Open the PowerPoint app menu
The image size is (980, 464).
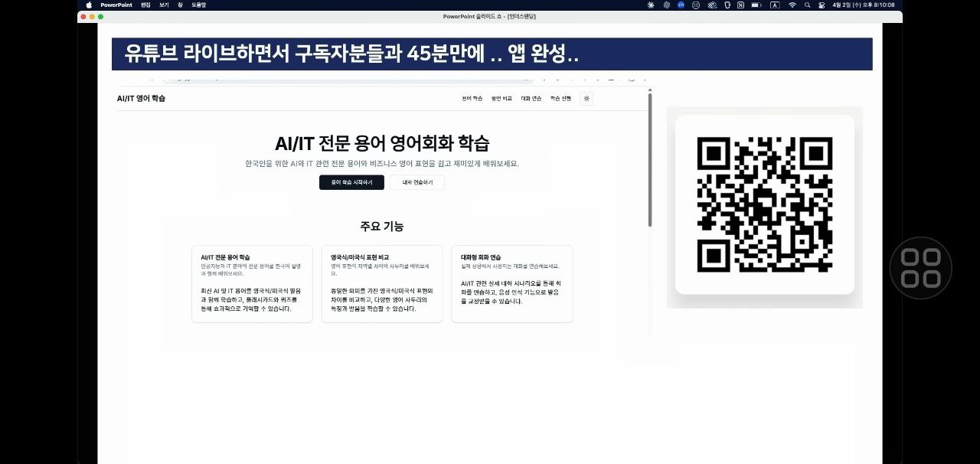(x=116, y=5)
